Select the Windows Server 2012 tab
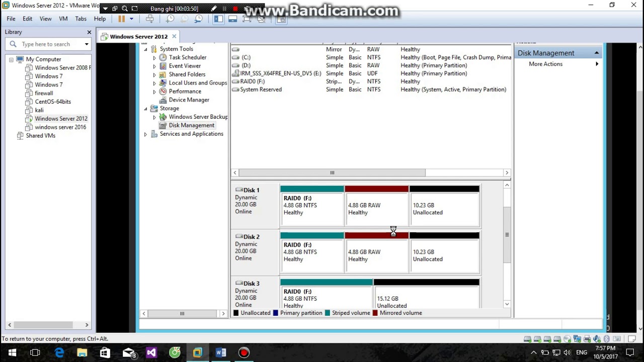644x362 pixels. 138,36
